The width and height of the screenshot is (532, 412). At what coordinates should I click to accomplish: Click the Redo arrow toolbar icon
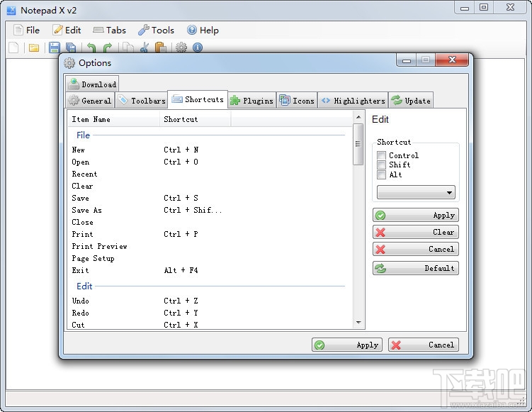(x=108, y=48)
